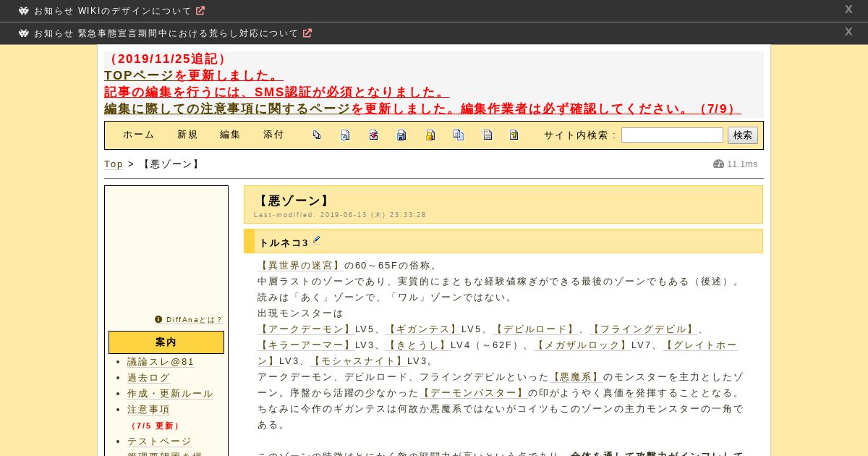Click the floppy disk backup icon
868x456 pixels.
pos(401,135)
